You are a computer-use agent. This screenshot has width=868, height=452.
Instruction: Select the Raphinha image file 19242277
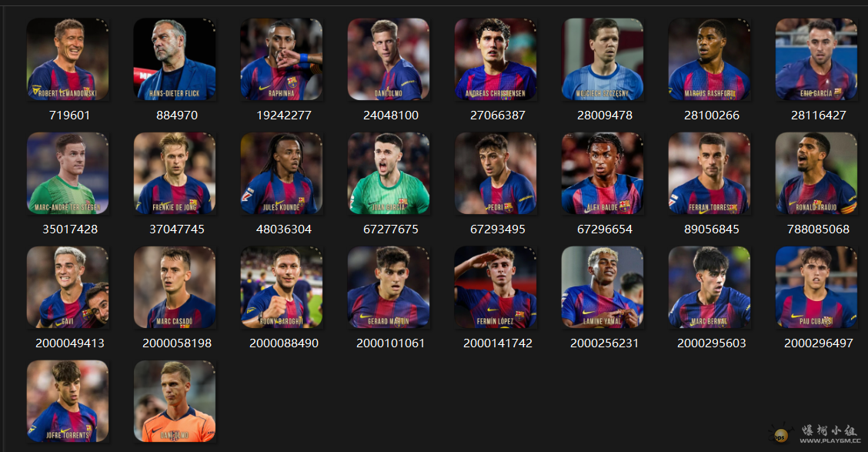(281, 59)
